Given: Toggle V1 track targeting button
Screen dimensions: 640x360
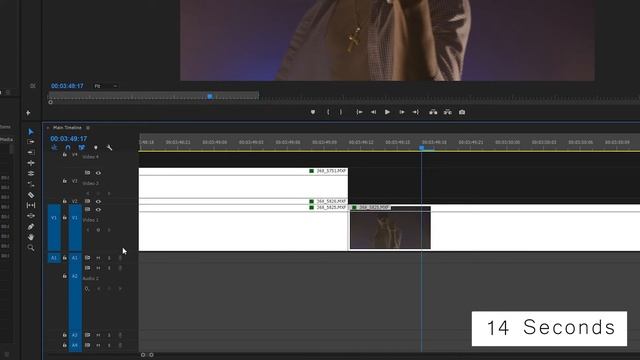Looking at the screenshot, I should pyautogui.click(x=75, y=227).
